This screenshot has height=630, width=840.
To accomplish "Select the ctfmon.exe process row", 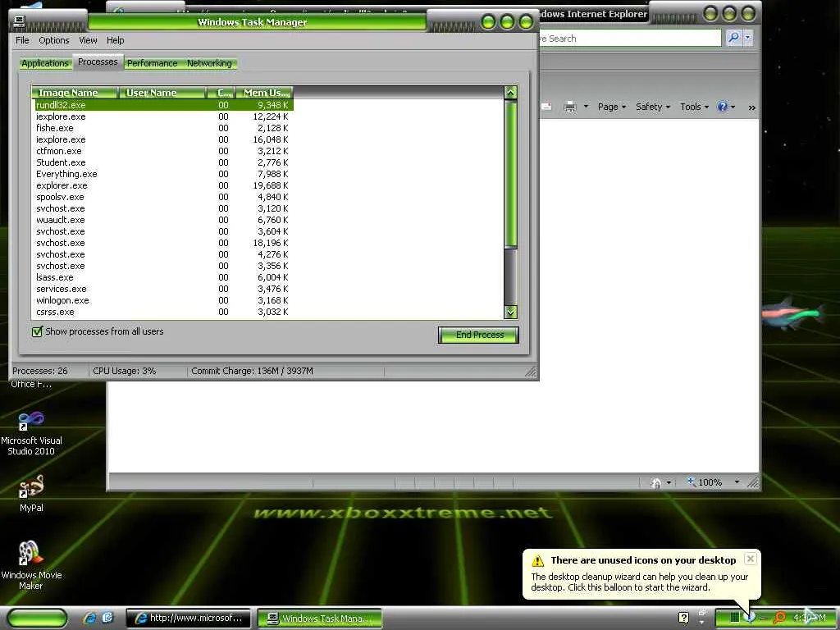I will tap(162, 151).
